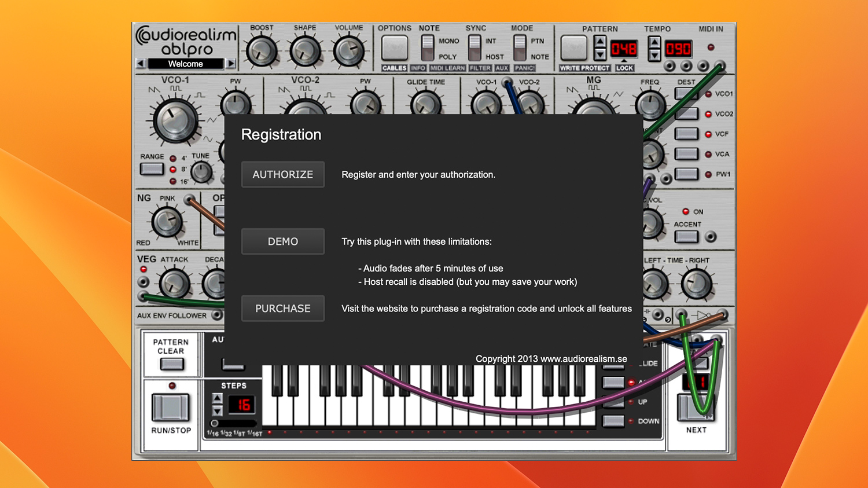
Task: Select VCO1 modulation destination button
Action: coord(686,94)
